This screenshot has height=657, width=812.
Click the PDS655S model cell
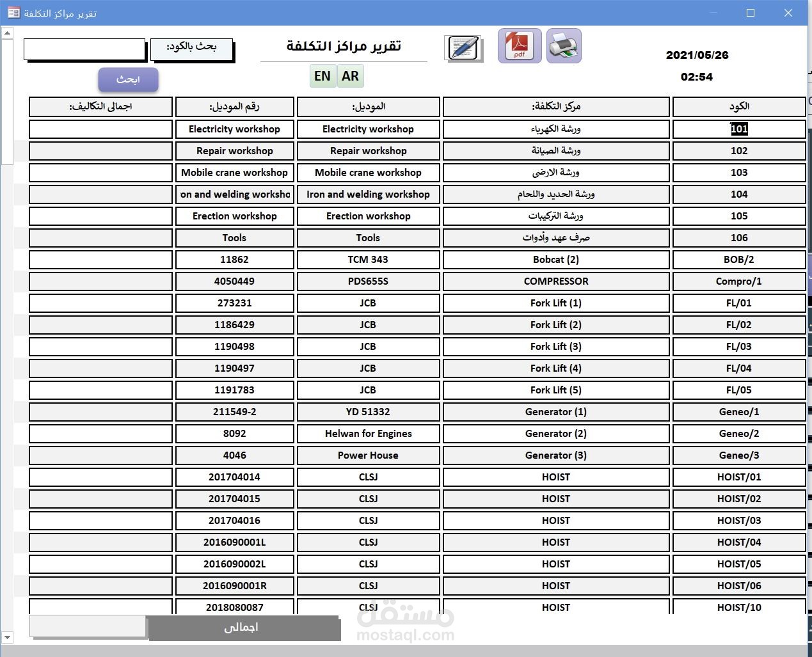[x=368, y=281]
